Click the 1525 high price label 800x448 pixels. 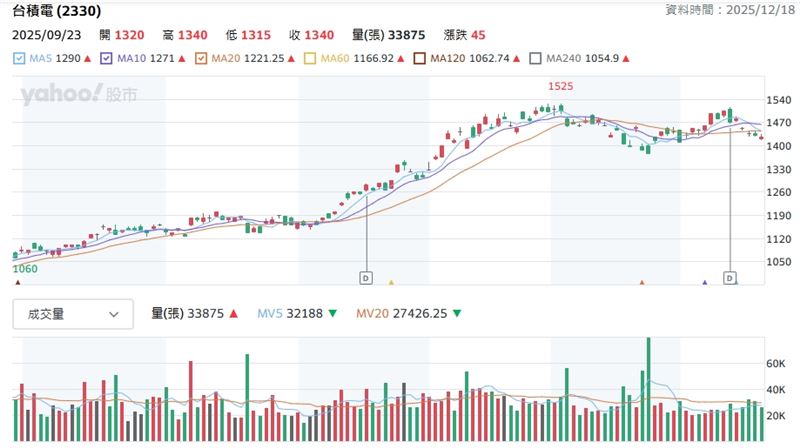(x=559, y=87)
